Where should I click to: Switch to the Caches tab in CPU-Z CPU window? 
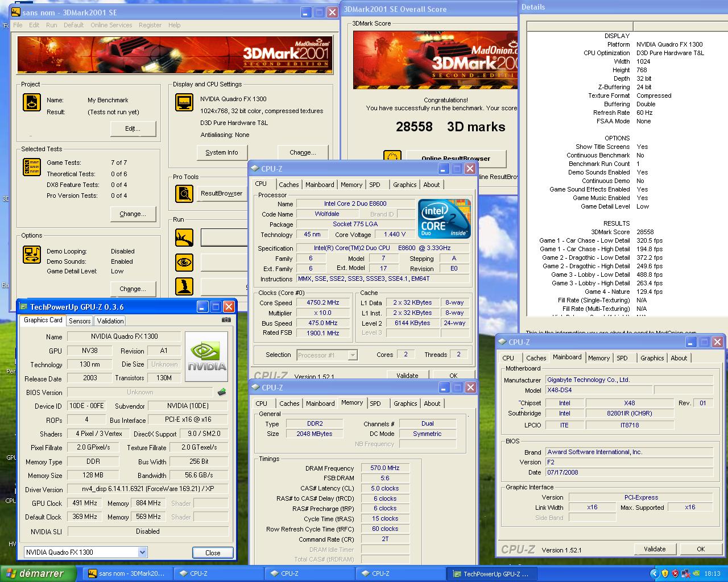pos(288,185)
